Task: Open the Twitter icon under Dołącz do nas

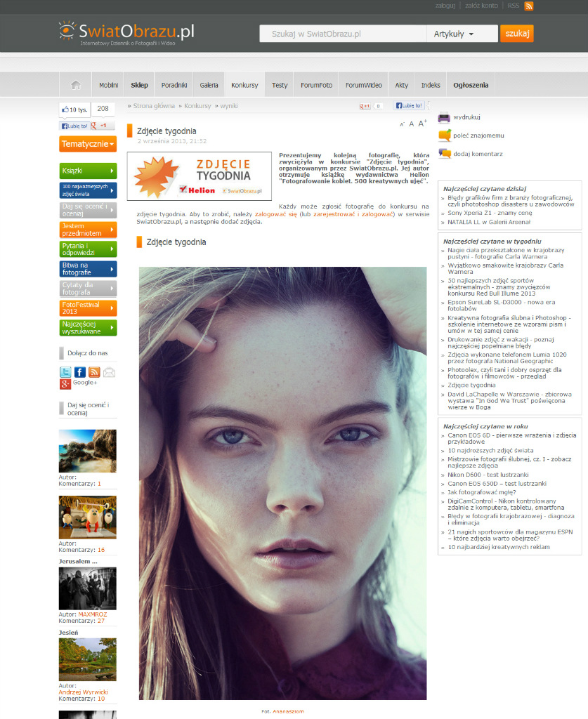Action: click(x=65, y=372)
